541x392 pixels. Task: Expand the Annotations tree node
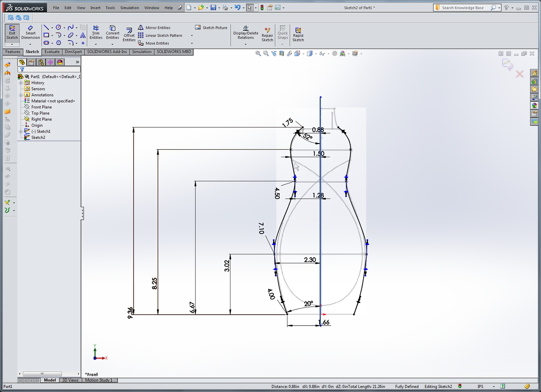coord(21,95)
